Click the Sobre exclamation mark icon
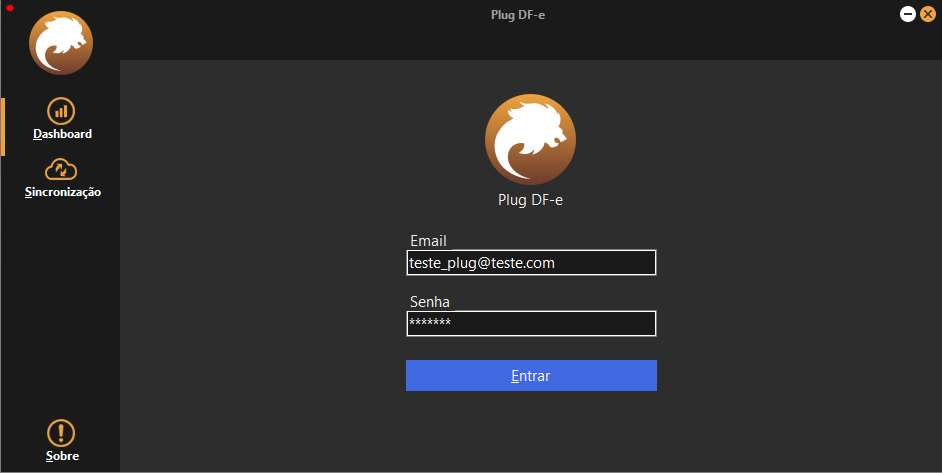The width and height of the screenshot is (942, 473). 61,433
